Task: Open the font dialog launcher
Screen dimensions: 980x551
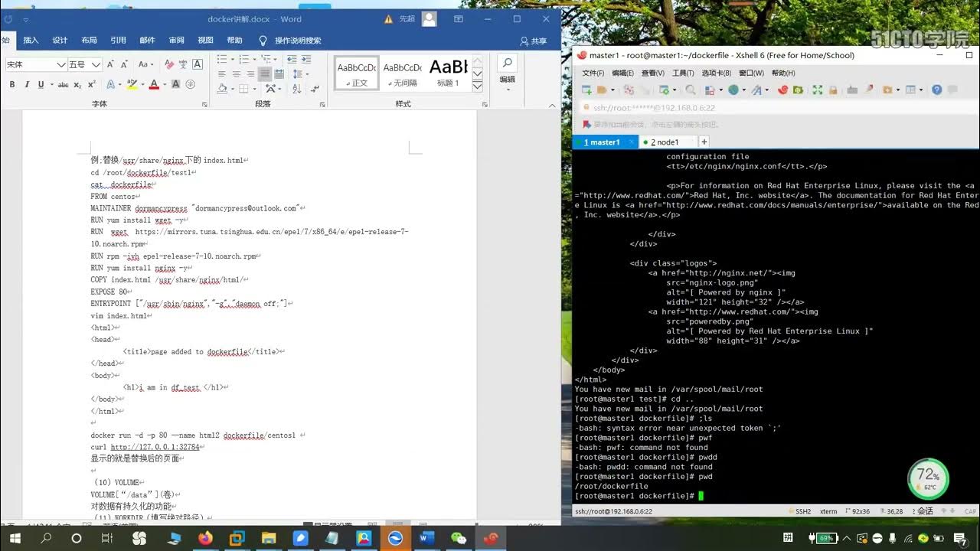Action: point(204,104)
